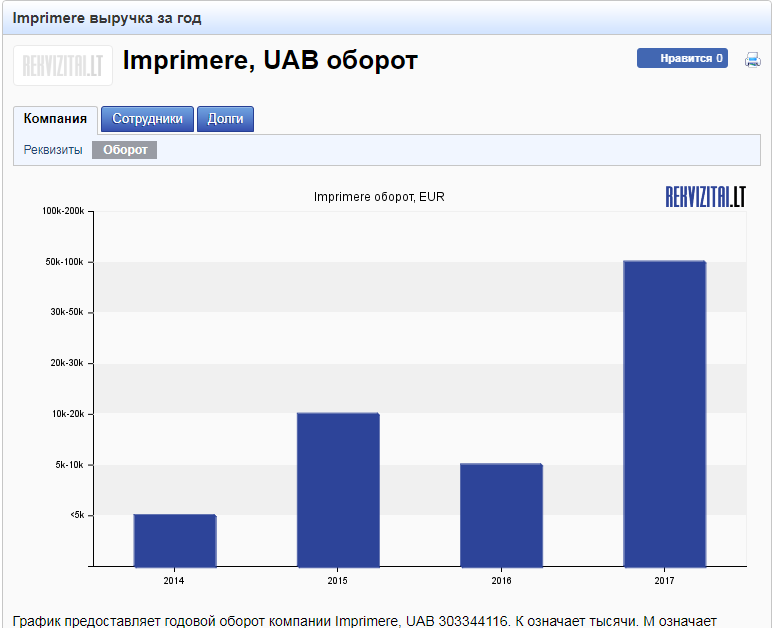772x628 pixels.
Task: Click the 2015 turnover bar
Action: pyautogui.click(x=338, y=490)
